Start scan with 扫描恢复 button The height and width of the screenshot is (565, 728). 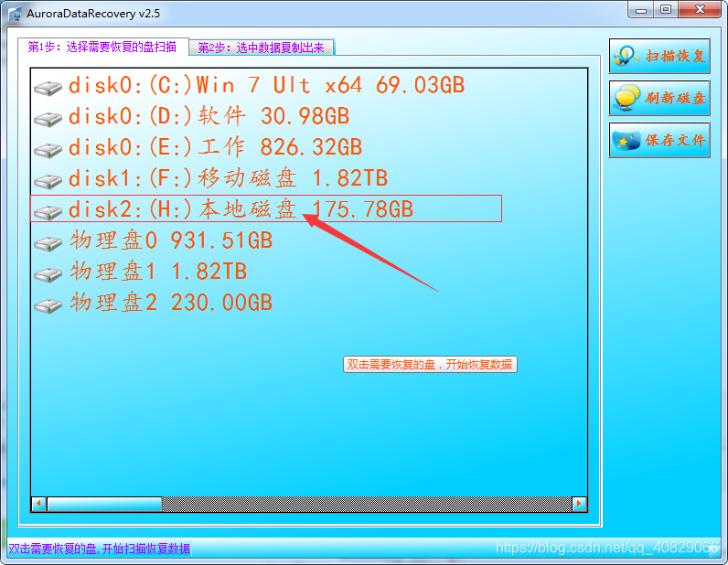(659, 56)
